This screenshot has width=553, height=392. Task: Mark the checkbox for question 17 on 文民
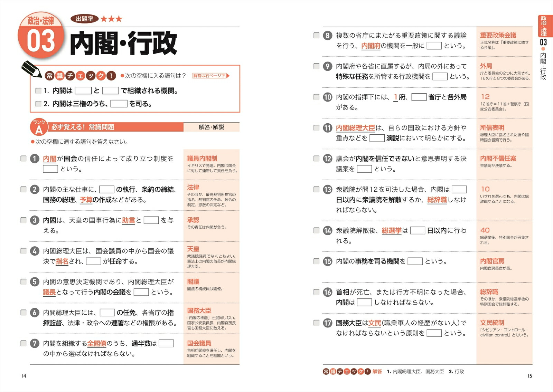tap(316, 323)
